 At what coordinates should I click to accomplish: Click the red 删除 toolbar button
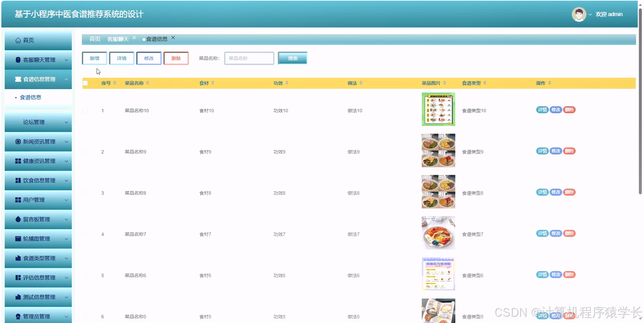click(x=176, y=58)
